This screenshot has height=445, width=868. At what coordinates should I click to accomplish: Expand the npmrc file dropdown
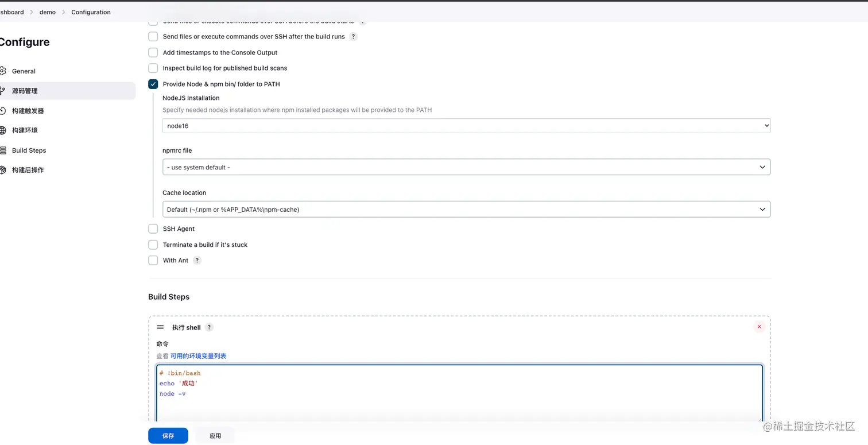point(466,167)
